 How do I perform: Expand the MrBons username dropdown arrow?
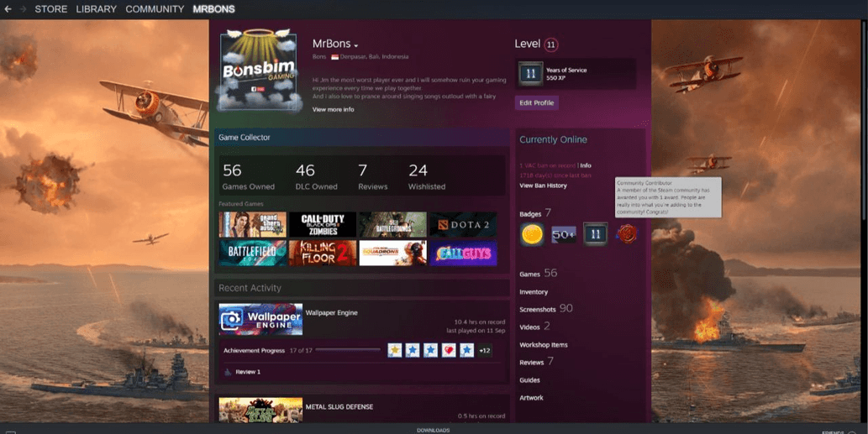pos(356,45)
